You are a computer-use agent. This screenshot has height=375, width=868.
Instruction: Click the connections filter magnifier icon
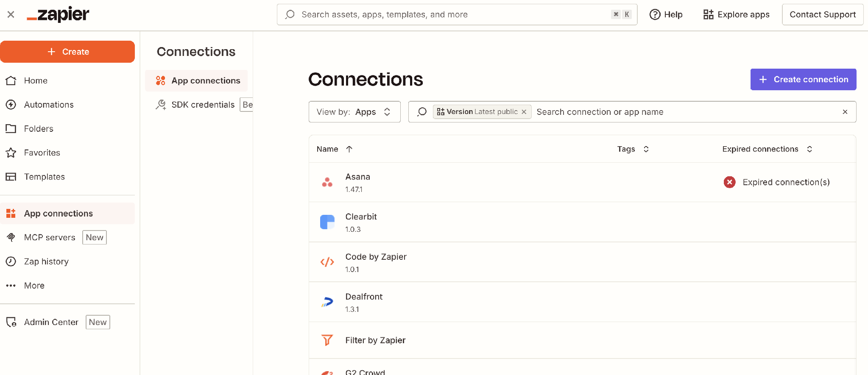pos(422,112)
